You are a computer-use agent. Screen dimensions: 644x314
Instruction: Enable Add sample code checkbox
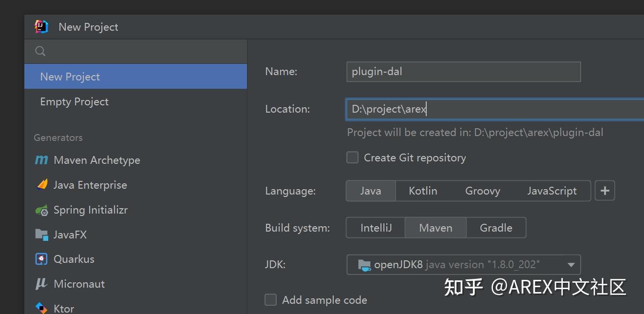point(270,299)
